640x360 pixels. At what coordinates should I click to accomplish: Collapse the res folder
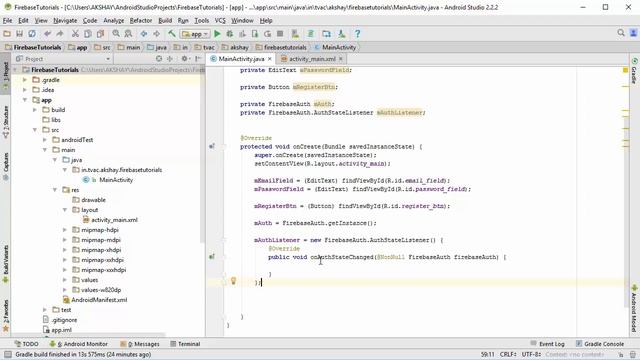(x=55, y=190)
